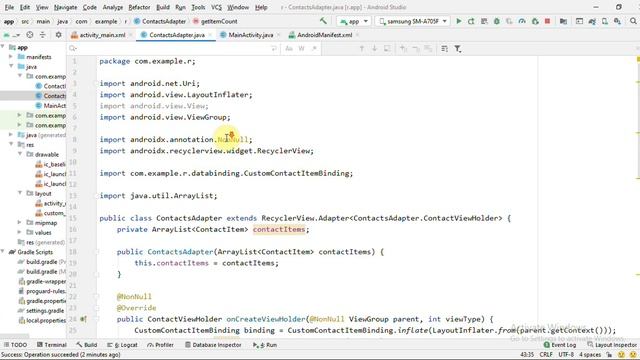
Task: Click the previous occurrence up arrow in find bar
Action: point(362,49)
